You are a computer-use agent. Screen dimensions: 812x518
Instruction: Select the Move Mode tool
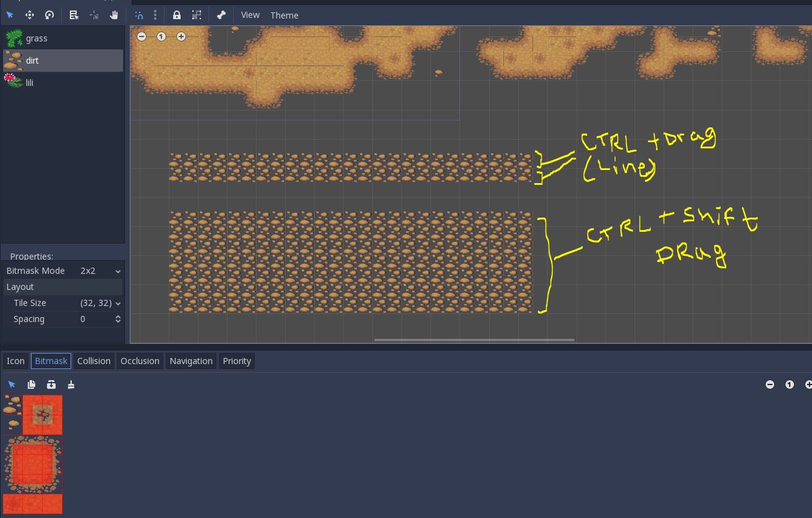(x=30, y=15)
